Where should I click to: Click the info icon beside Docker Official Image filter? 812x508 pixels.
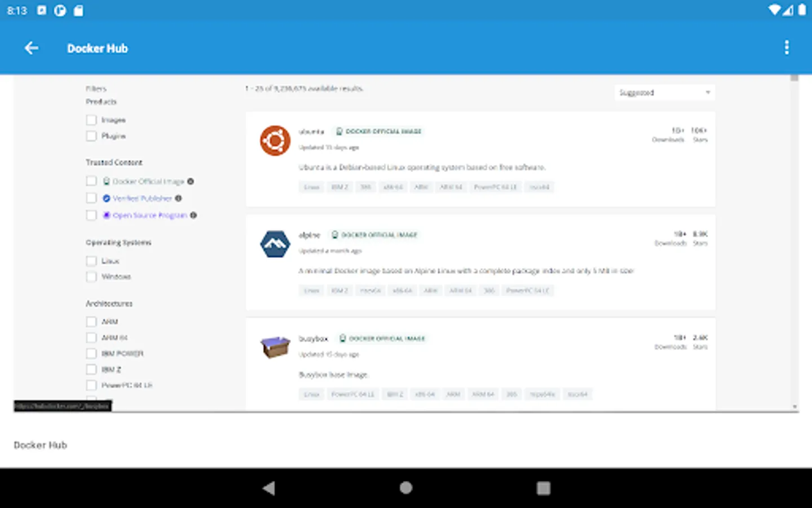pos(190,181)
